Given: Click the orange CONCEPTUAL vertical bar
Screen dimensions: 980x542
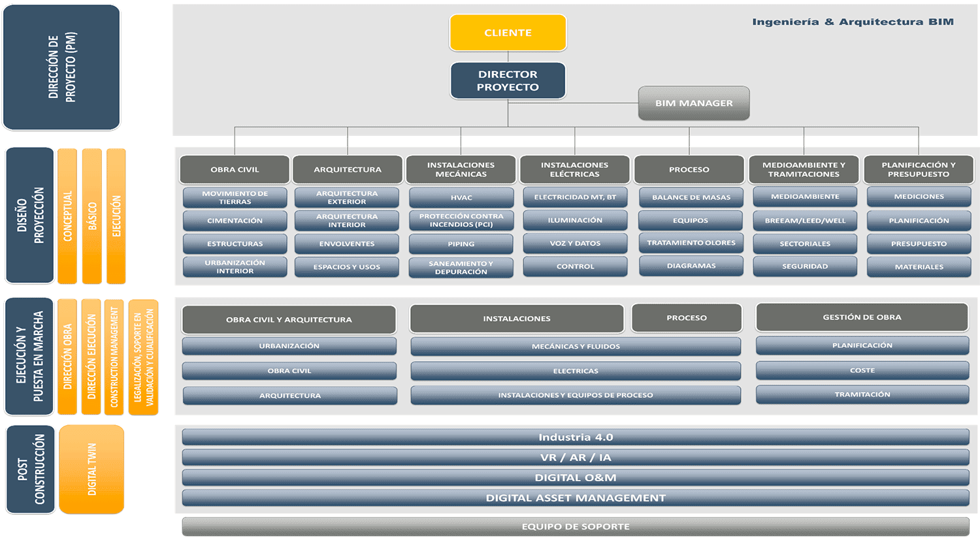Looking at the screenshot, I should [x=67, y=216].
